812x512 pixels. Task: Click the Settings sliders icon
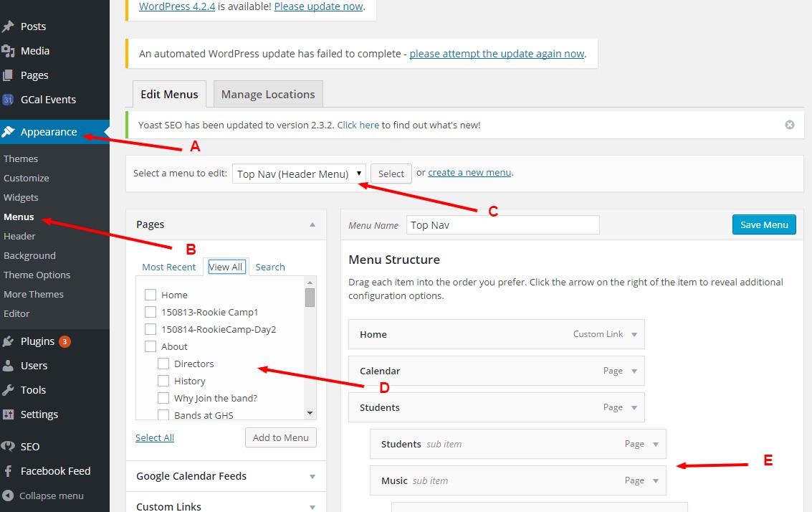tap(9, 414)
